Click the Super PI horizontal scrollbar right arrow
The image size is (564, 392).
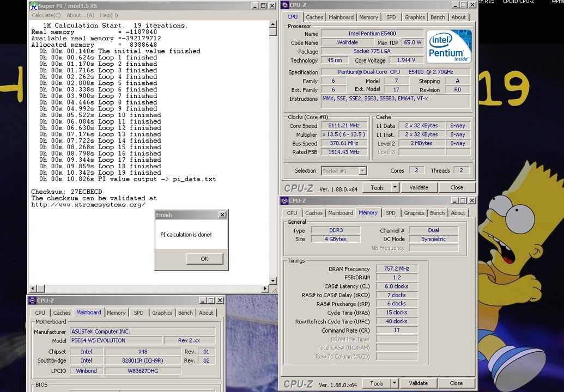(x=265, y=288)
